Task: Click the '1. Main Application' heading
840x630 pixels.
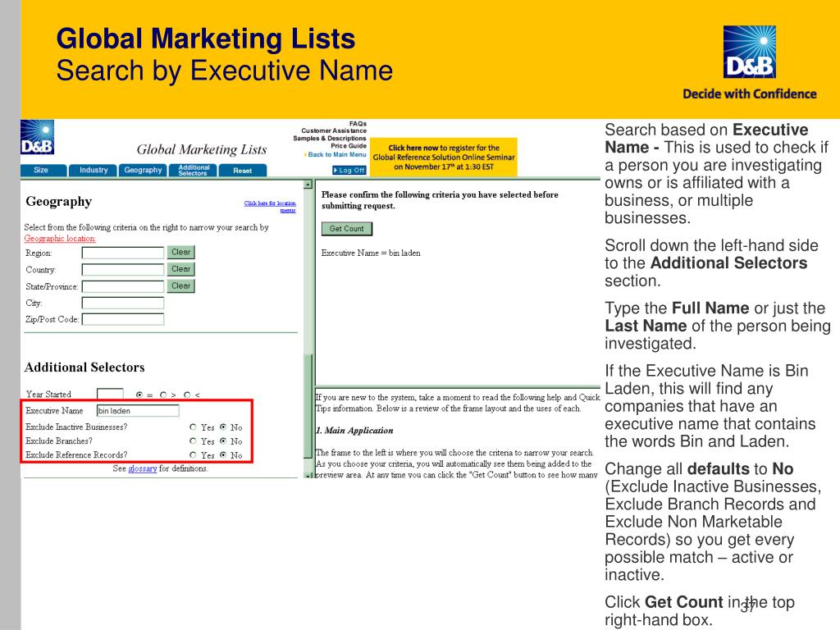Action: point(354,431)
